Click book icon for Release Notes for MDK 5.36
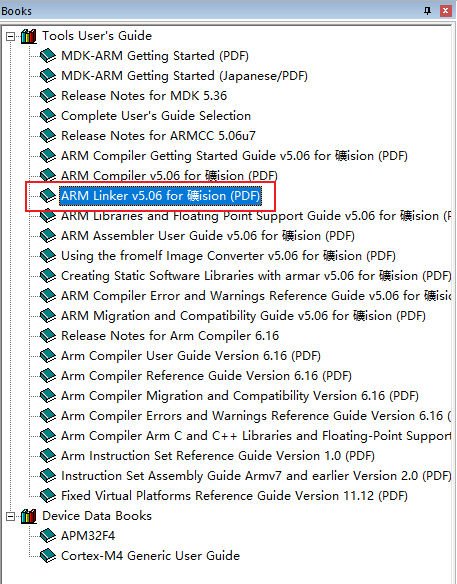Image resolution: width=457 pixels, height=584 pixels. point(48,96)
